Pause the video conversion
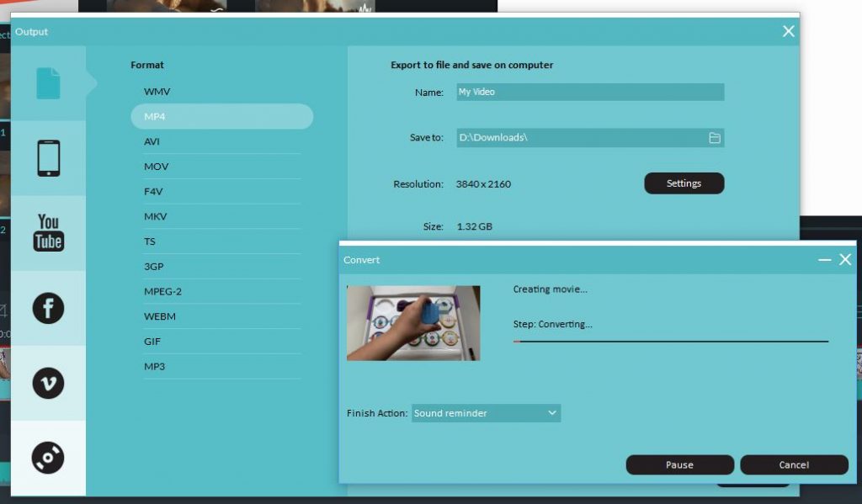The width and height of the screenshot is (862, 504). pyautogui.click(x=678, y=464)
